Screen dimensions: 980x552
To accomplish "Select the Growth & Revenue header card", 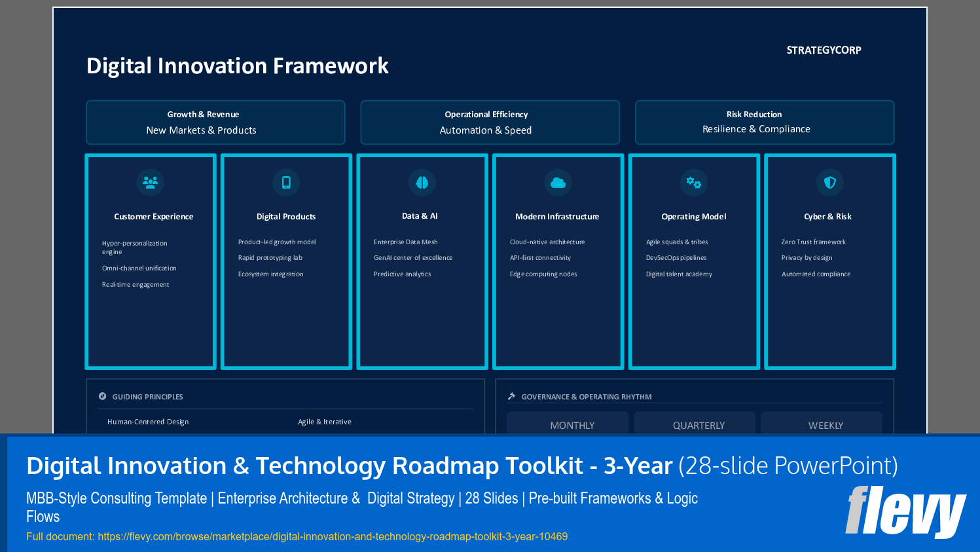I will click(215, 122).
